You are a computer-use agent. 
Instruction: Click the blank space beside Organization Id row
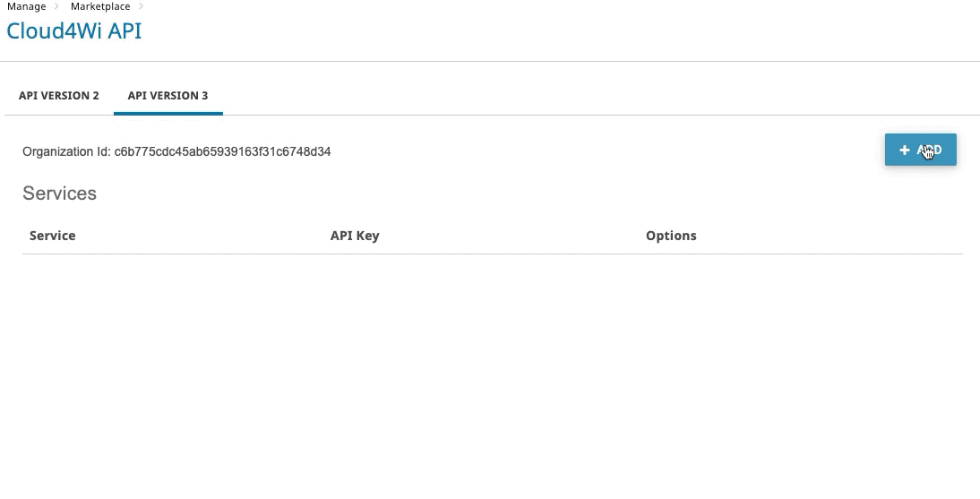click(606, 151)
